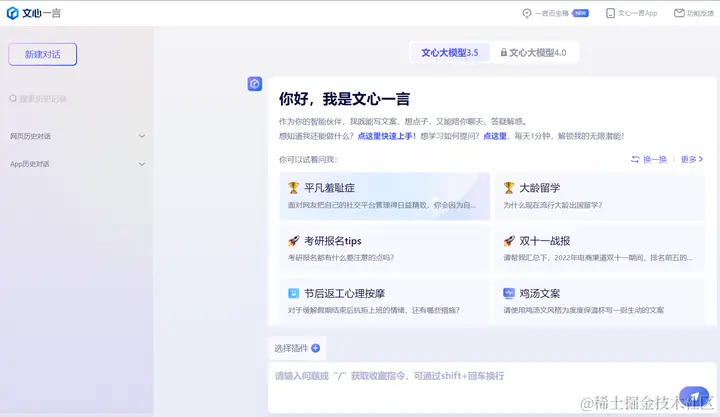
Task: Click text 为什么现在流行大龄出国留学?
Action: (x=552, y=205)
